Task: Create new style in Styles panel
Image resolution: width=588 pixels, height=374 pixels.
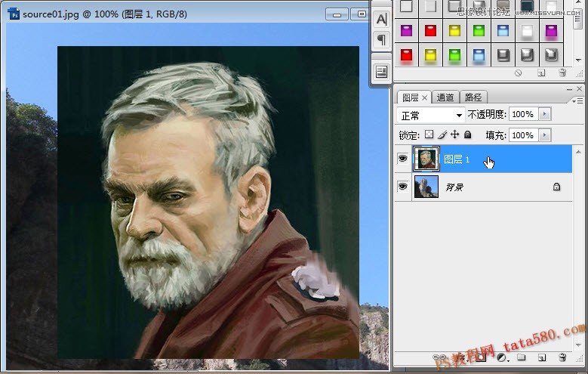Action: tap(541, 73)
